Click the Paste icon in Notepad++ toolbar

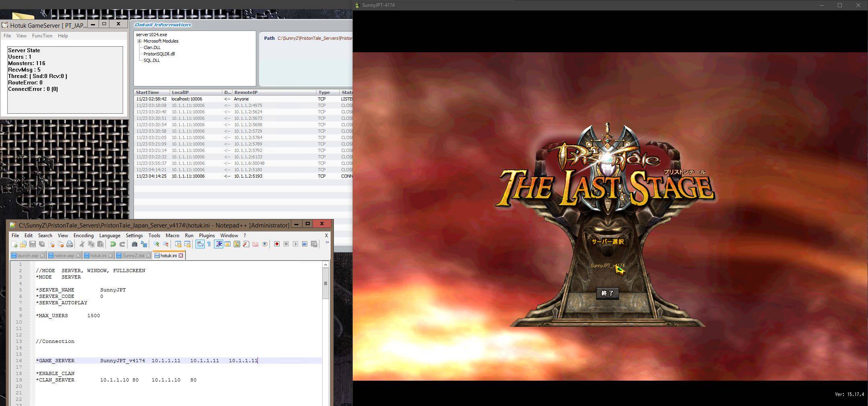coord(101,244)
